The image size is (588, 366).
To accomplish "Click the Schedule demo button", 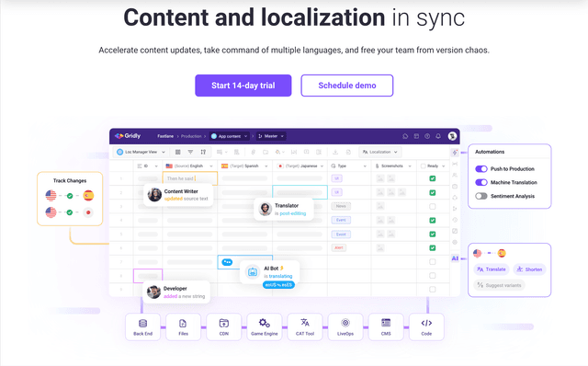I will tap(347, 86).
